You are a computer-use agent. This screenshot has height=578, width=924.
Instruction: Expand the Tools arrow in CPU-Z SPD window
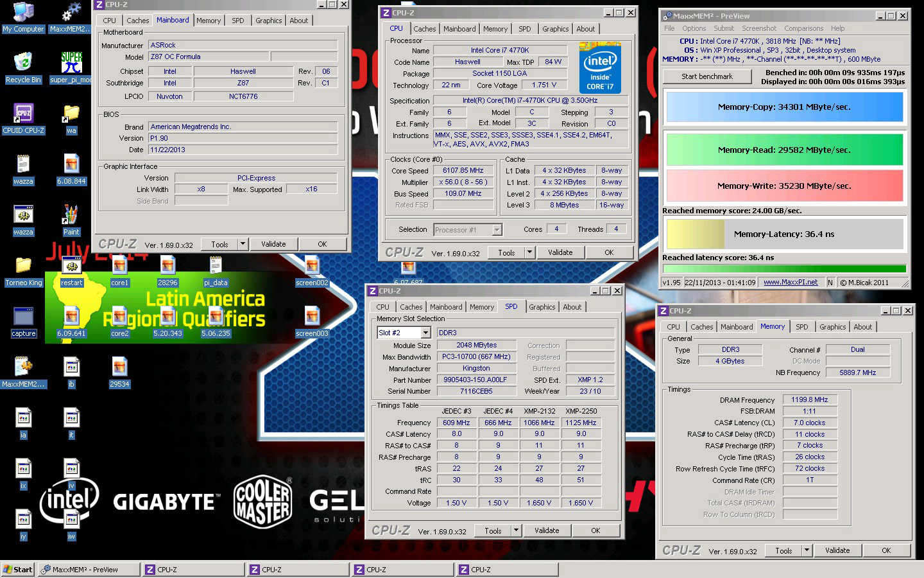(516, 530)
